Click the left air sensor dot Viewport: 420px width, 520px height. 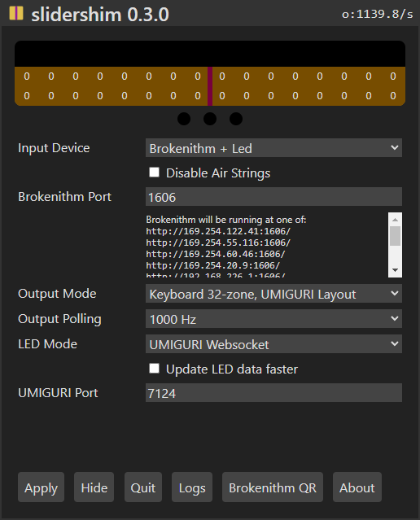click(x=184, y=119)
